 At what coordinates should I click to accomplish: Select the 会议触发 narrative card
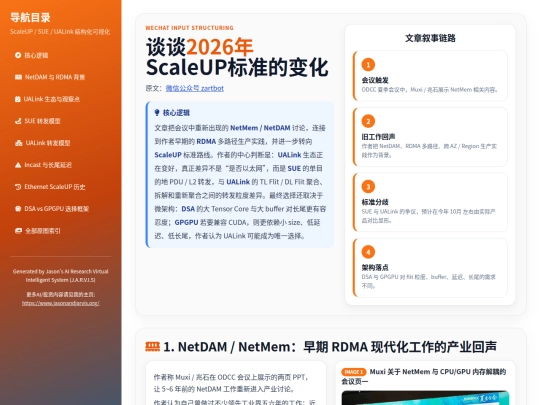click(x=430, y=76)
